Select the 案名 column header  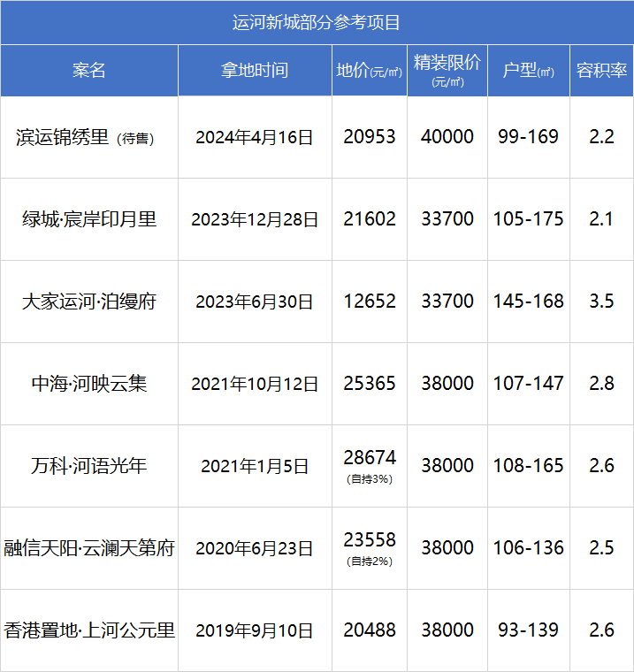point(88,71)
